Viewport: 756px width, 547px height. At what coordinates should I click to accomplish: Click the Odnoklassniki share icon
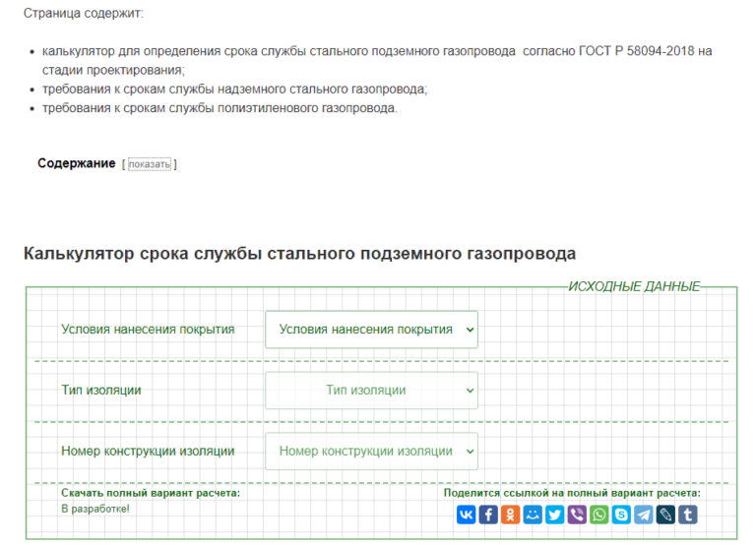click(x=511, y=515)
